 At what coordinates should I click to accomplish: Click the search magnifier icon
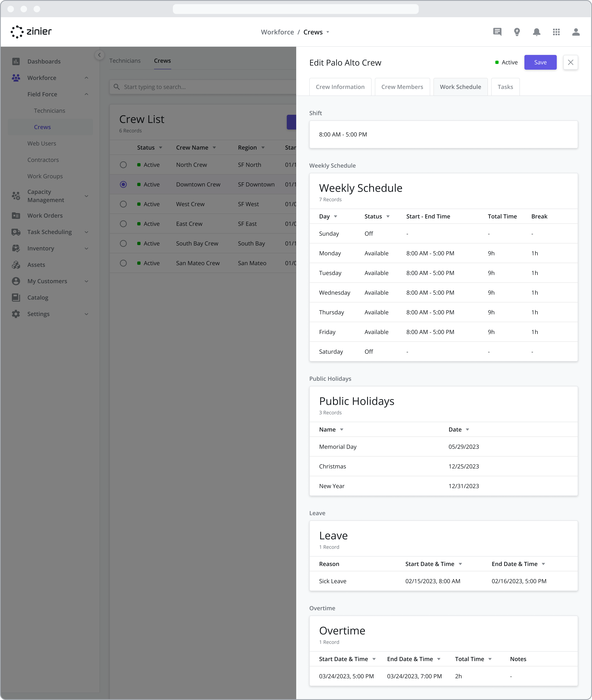coord(116,87)
